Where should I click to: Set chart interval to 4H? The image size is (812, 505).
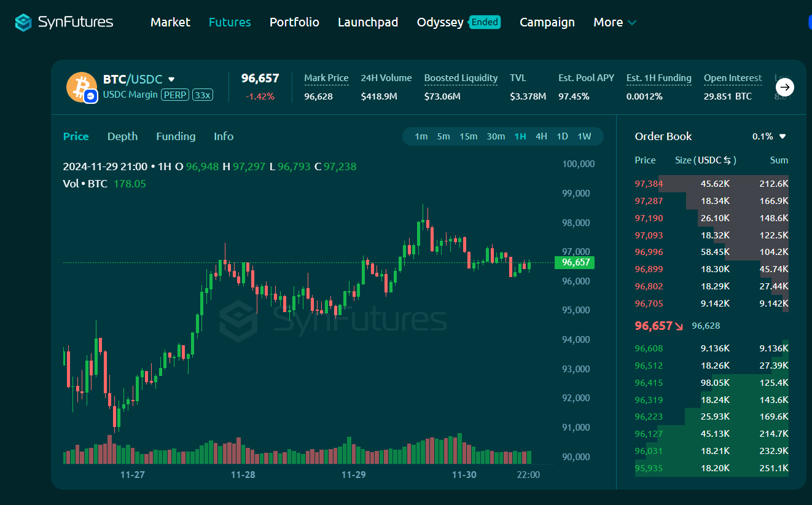(541, 136)
